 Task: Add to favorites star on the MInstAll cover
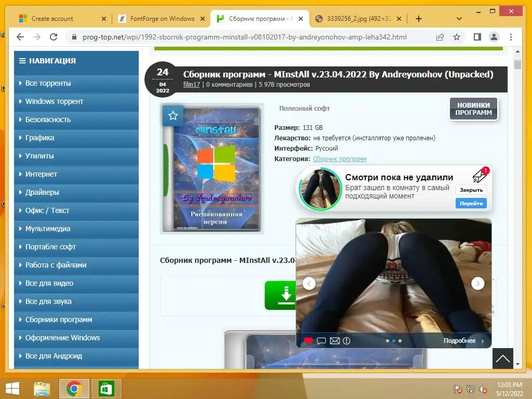click(173, 116)
